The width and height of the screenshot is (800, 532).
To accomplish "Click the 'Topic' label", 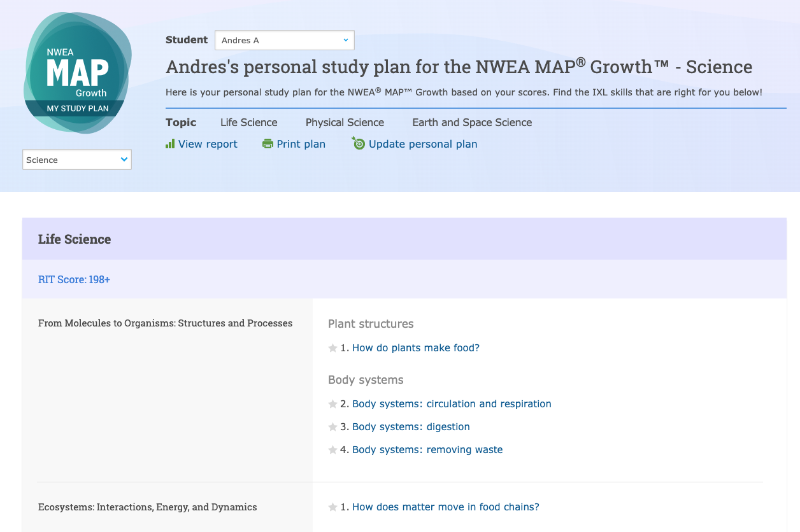I will [181, 122].
